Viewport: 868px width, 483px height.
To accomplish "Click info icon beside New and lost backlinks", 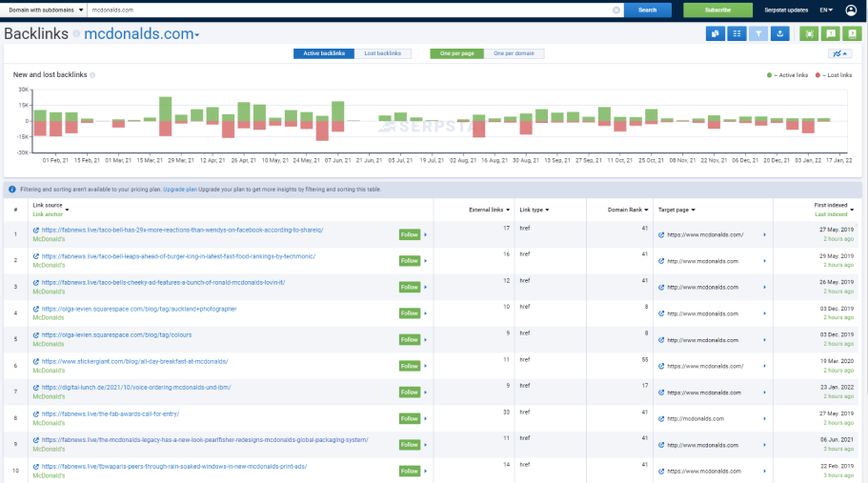I will 92,74.
